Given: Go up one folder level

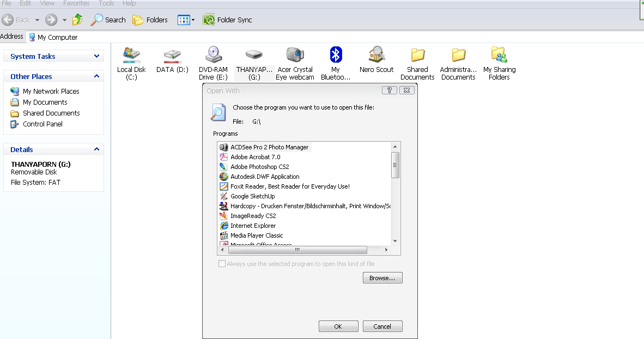Looking at the screenshot, I should click(77, 20).
